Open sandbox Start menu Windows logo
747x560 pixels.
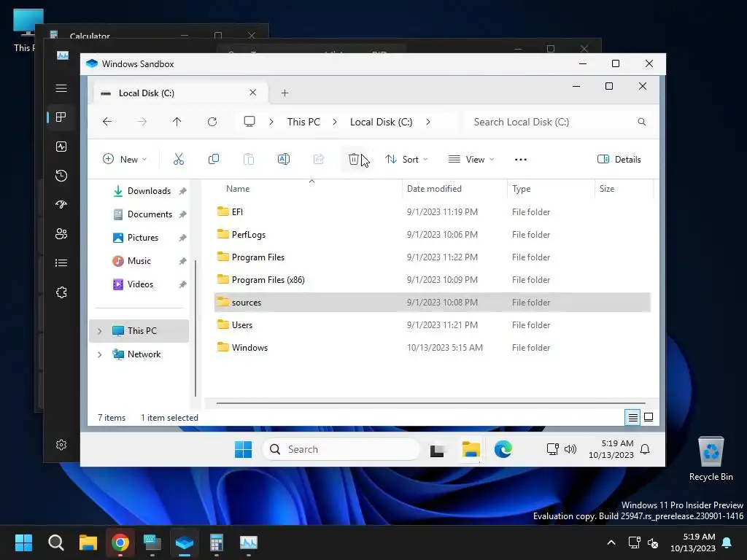click(243, 449)
